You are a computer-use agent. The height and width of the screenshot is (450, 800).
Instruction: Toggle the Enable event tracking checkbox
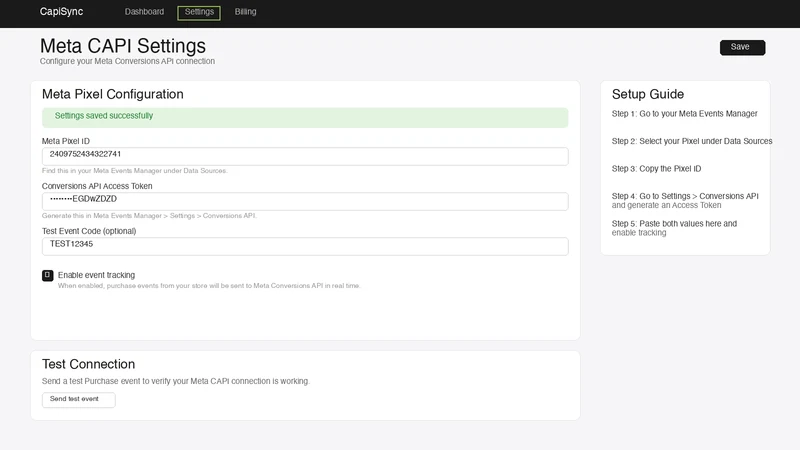(47, 276)
